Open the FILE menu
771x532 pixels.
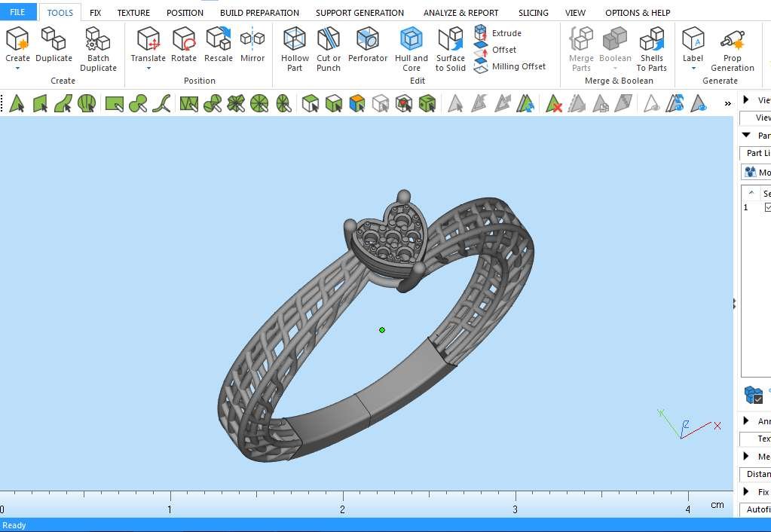[17, 13]
